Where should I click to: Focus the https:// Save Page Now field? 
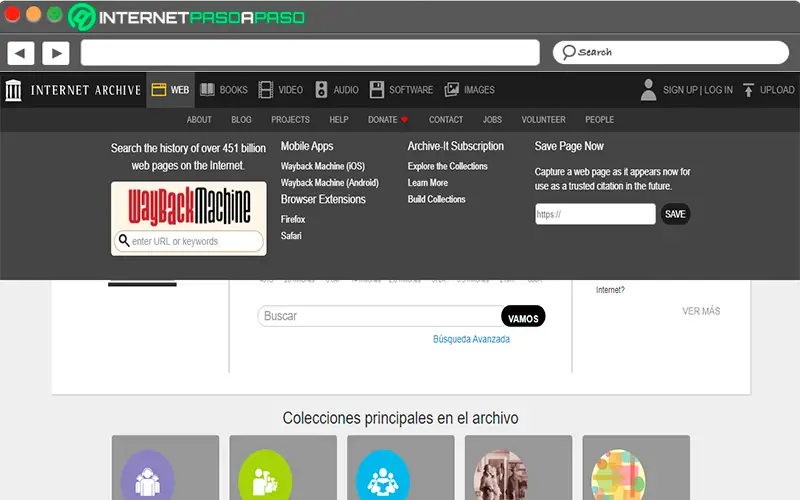tap(595, 214)
